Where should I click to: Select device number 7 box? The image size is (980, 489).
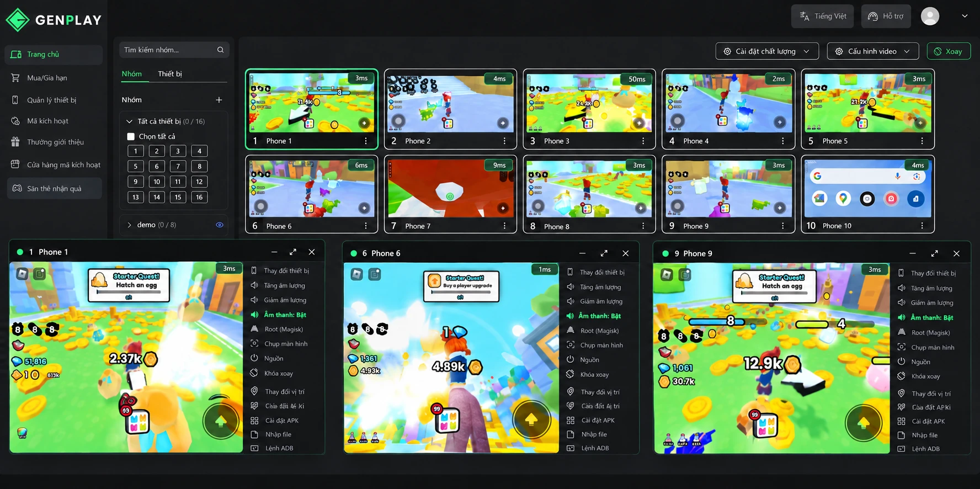(178, 166)
